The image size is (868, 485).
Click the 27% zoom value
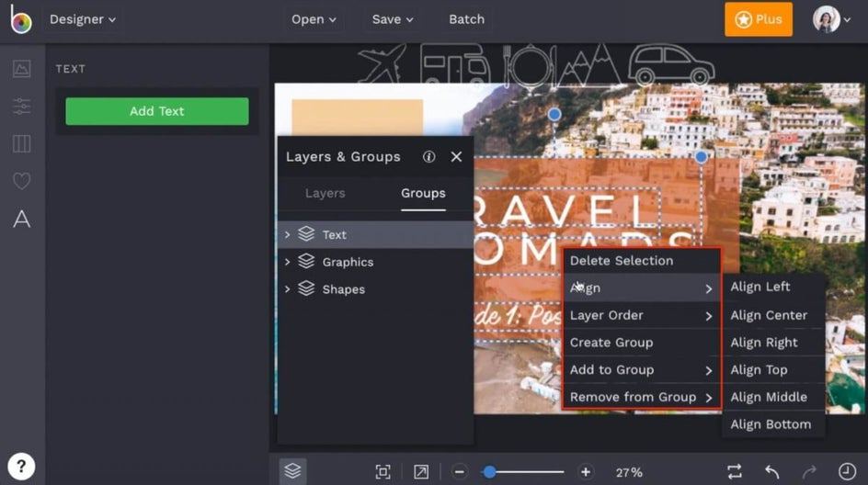[629, 472]
